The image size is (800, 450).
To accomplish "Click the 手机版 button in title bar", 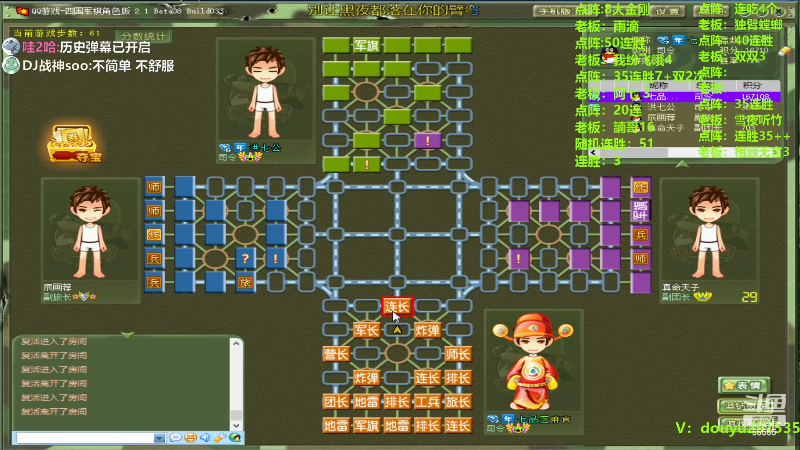I will [x=554, y=11].
